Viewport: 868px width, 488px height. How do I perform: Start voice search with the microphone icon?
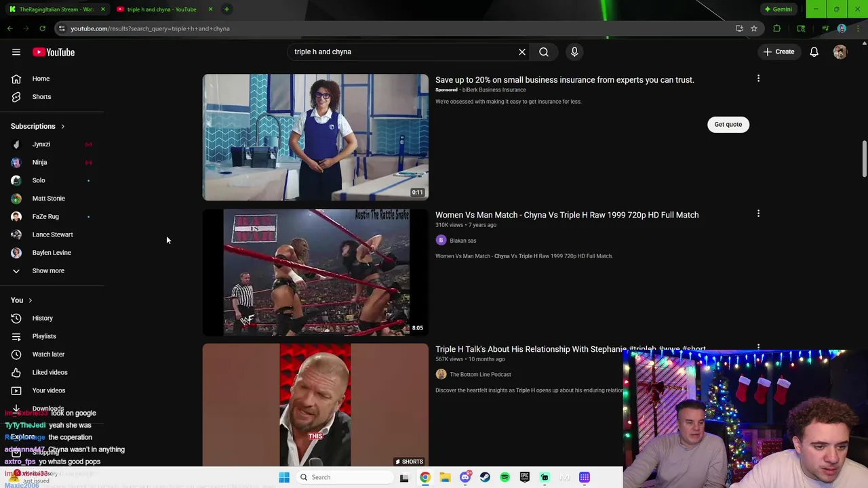click(574, 52)
